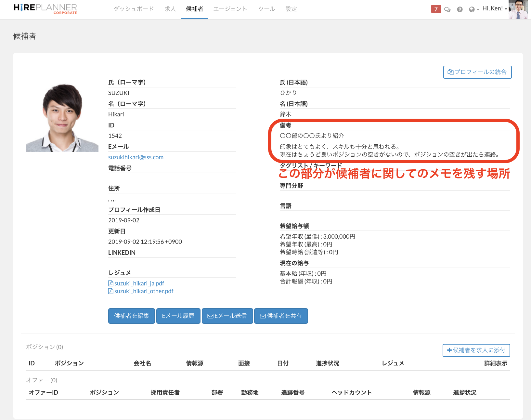Open the globe language dropdown
The image size is (531, 420).
(x=474, y=9)
